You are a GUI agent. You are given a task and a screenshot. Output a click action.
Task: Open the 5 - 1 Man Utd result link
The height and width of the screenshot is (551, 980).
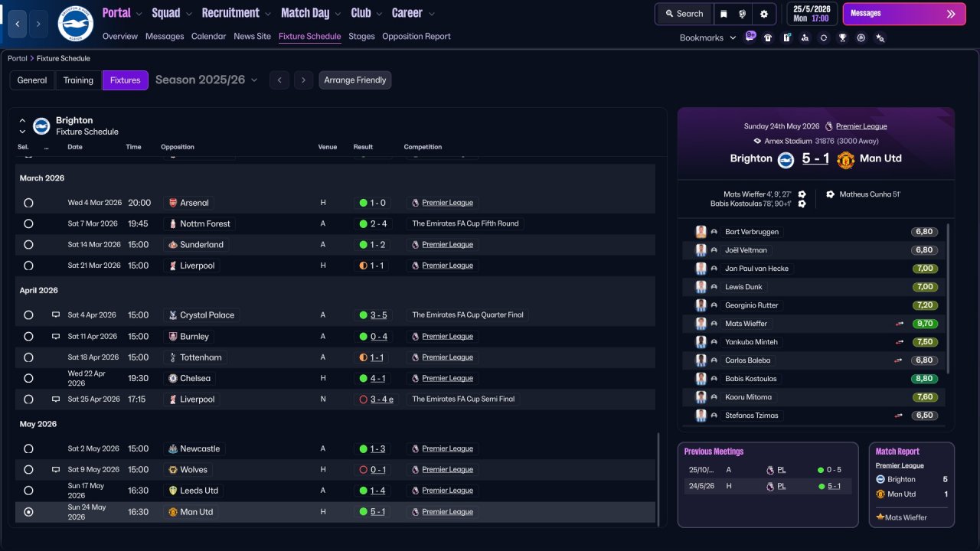pos(378,512)
